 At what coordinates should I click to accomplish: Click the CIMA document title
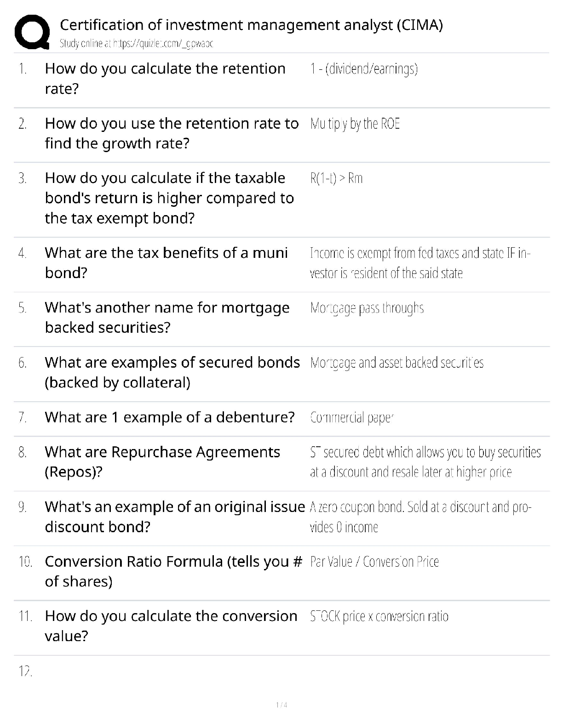(251, 24)
